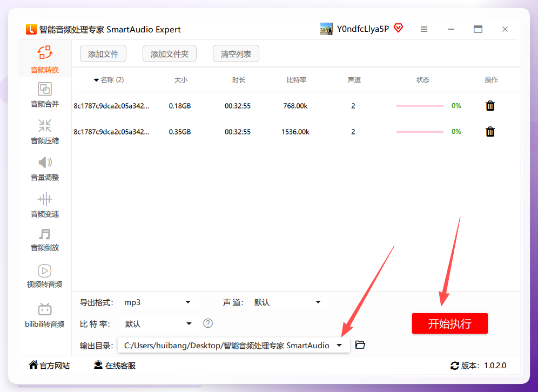Viewport: 538px width, 392px height.
Task: Go to 音频变速 audio speed tool
Action: (x=45, y=205)
